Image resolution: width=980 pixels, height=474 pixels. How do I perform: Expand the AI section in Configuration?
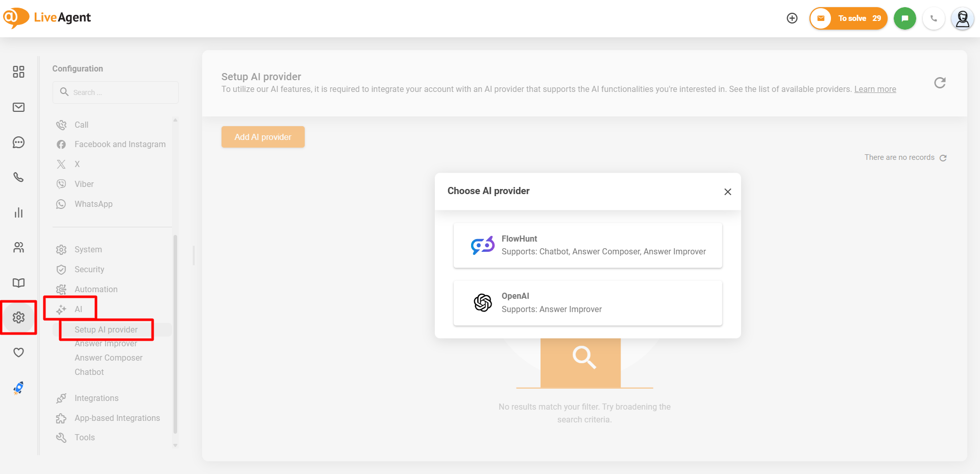point(78,309)
